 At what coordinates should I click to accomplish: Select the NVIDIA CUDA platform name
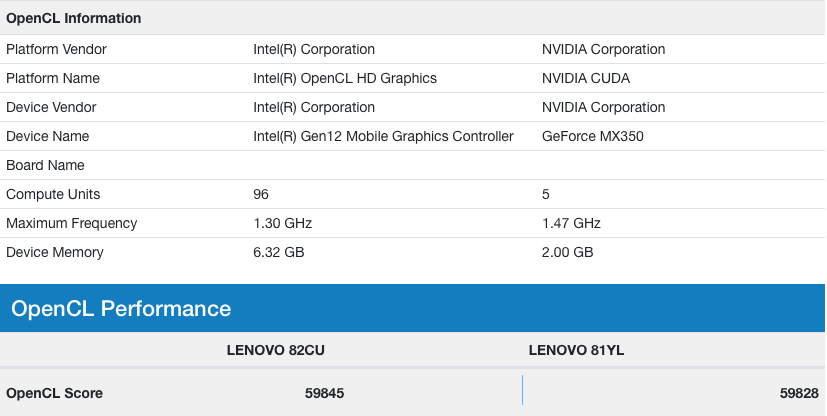(586, 78)
